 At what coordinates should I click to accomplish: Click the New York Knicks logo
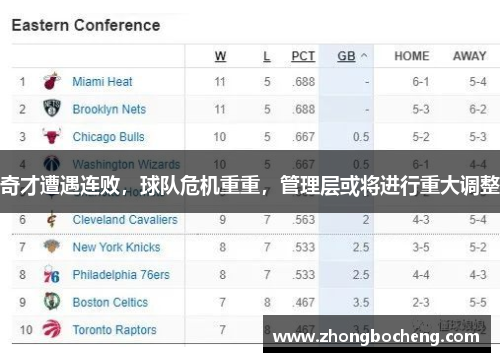point(52,247)
